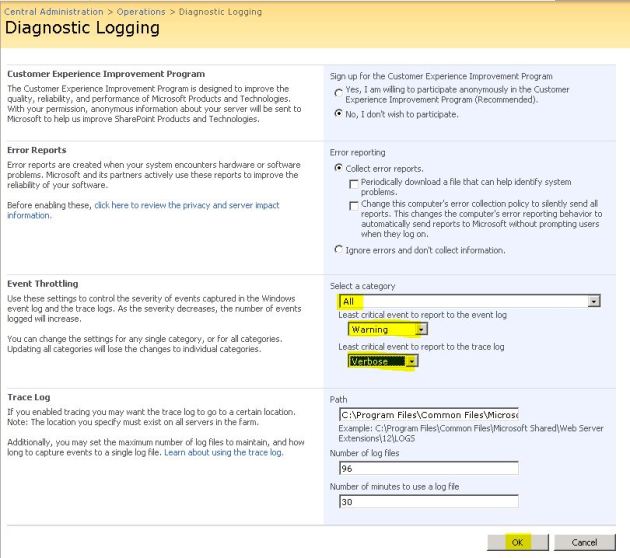The height and width of the screenshot is (558, 630).
Task: Click the 'Diagnostic Logging' breadcrumb text
Action: click(x=223, y=12)
